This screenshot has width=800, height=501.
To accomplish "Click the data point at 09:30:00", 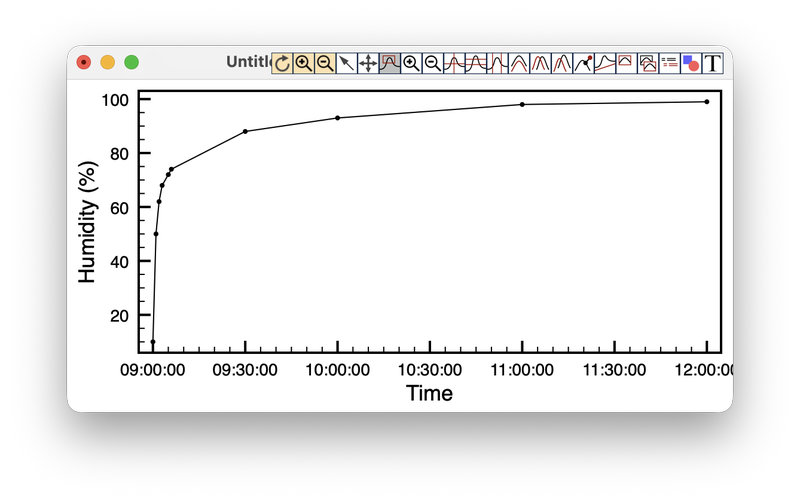I will (x=245, y=131).
